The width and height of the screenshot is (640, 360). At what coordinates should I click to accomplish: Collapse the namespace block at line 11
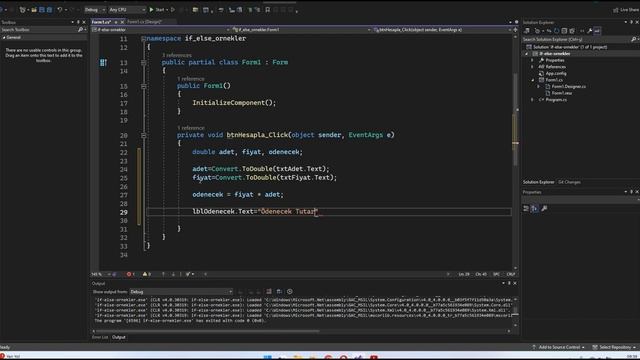[143, 39]
